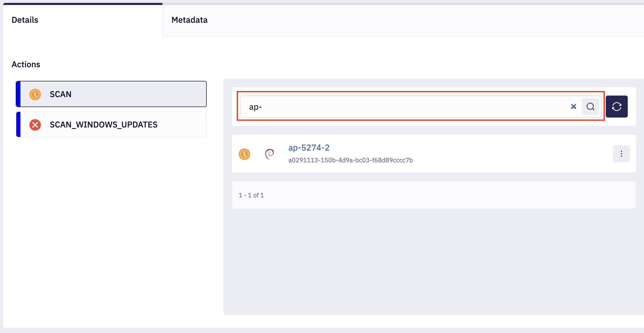Switch to the Metadata tab
This screenshot has height=333, width=644.
point(189,20)
